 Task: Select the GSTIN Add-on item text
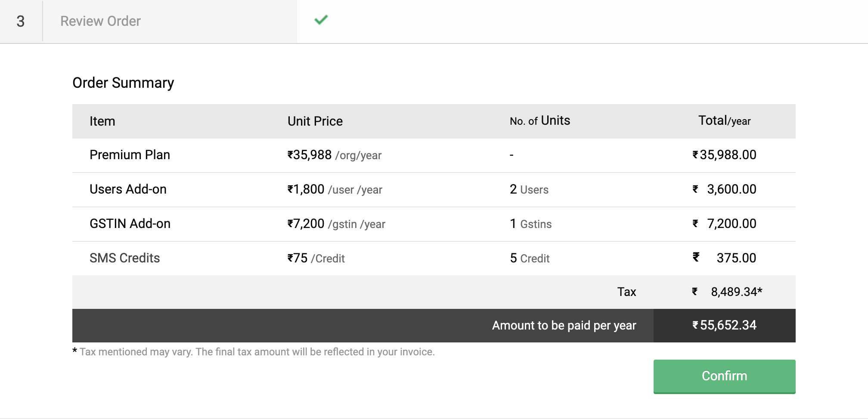coord(130,224)
